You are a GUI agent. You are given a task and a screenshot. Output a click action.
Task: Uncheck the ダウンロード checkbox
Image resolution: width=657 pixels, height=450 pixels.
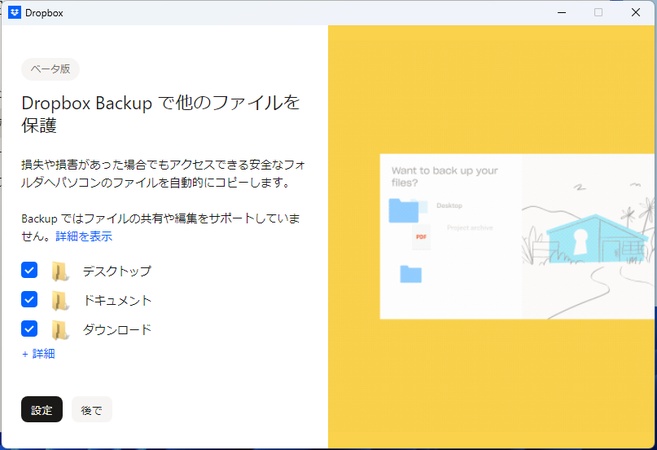point(29,329)
